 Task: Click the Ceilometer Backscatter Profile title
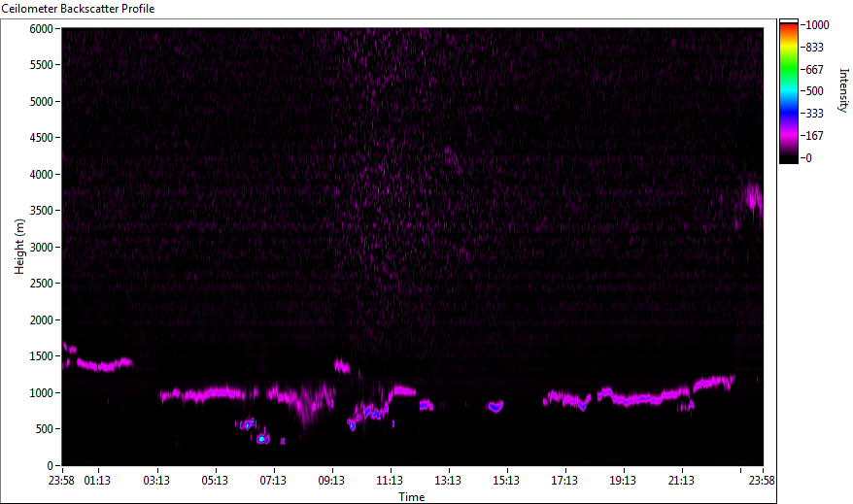click(x=78, y=9)
